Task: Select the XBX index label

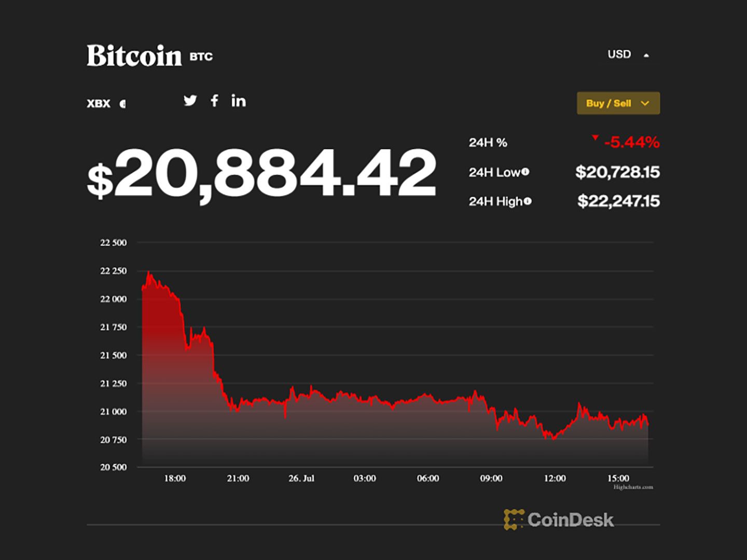Action: pyautogui.click(x=98, y=103)
